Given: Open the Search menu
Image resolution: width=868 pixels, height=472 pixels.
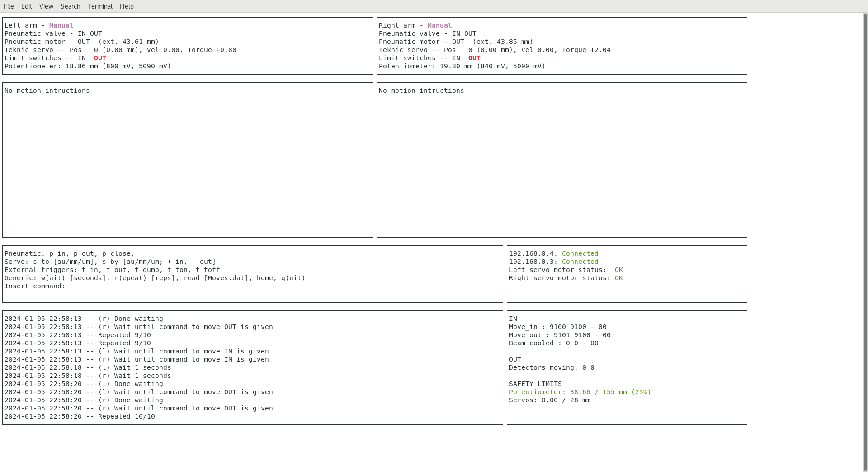Looking at the screenshot, I should (x=71, y=6).
